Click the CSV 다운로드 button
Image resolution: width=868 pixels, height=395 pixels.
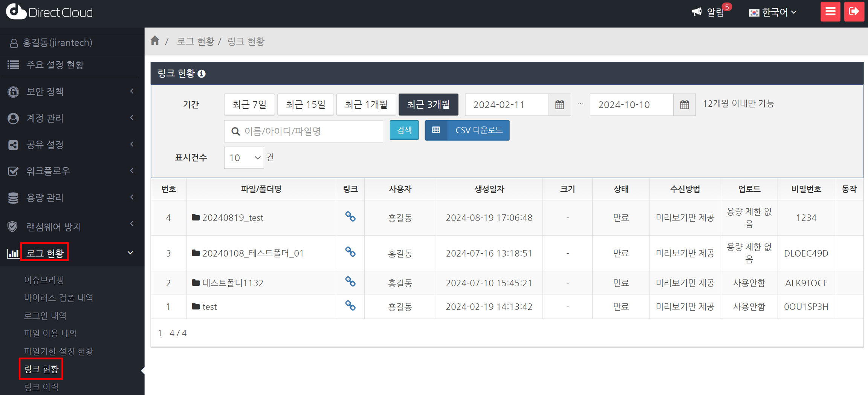(x=467, y=130)
